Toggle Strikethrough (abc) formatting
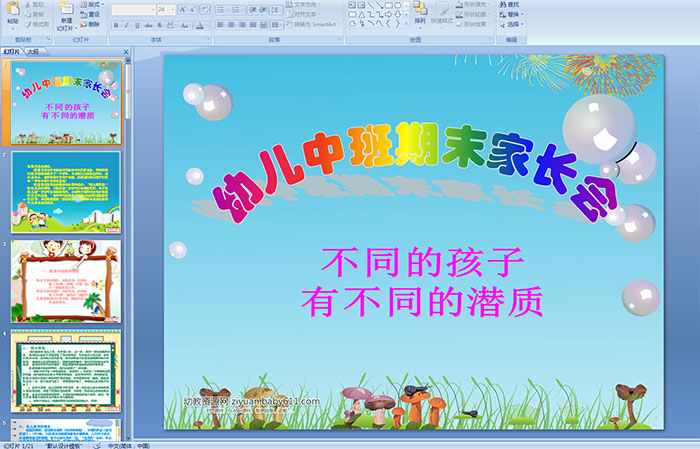Screen dimensions: 700x449 pyautogui.click(x=148, y=25)
